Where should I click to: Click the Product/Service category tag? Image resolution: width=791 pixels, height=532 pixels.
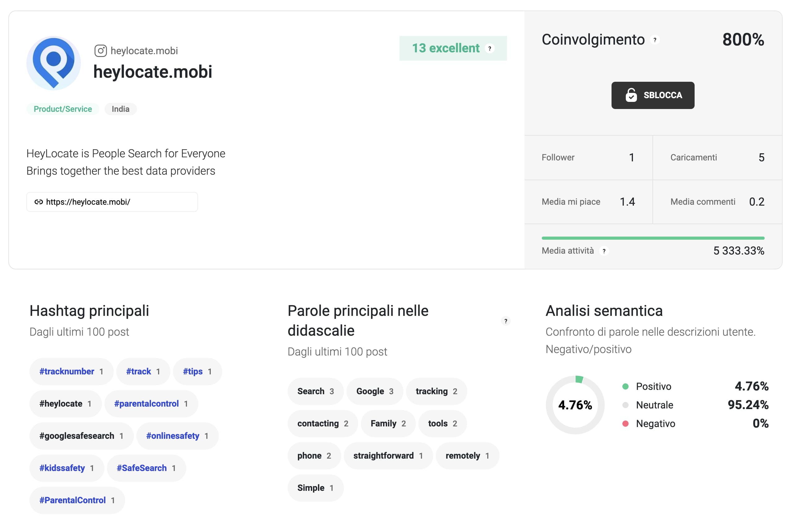(x=63, y=109)
